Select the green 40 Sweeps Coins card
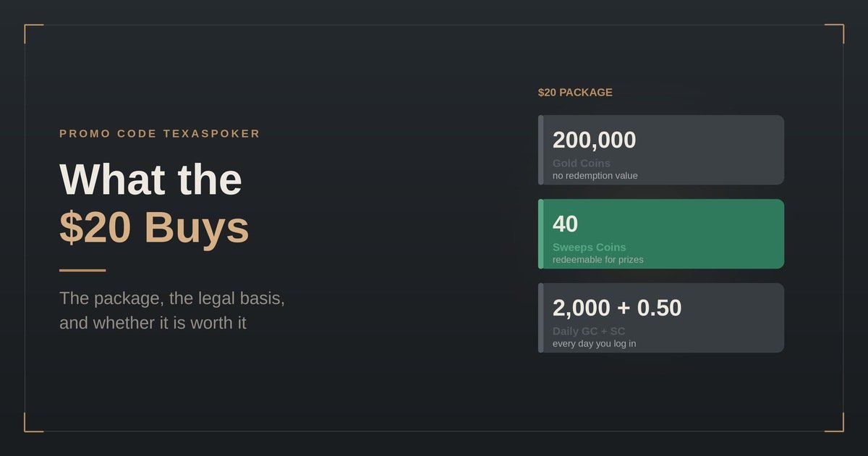 [x=661, y=234]
